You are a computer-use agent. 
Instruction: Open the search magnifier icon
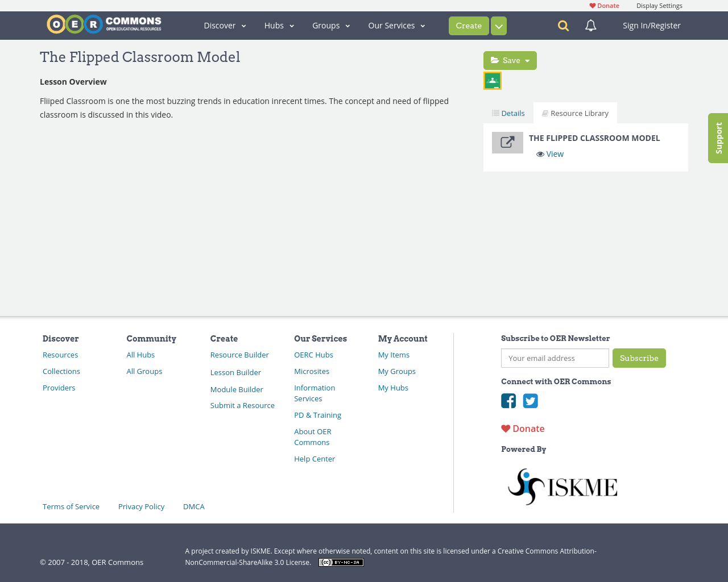pyautogui.click(x=563, y=25)
